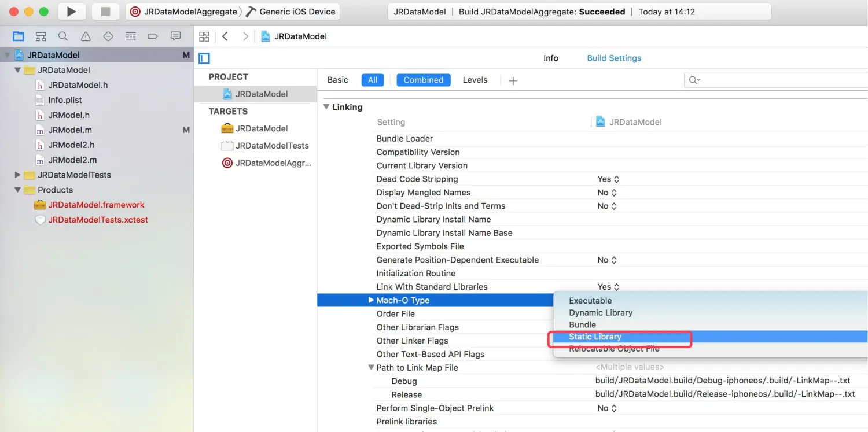Show Basic build settings filter
The width and height of the screenshot is (868, 432).
(x=338, y=80)
